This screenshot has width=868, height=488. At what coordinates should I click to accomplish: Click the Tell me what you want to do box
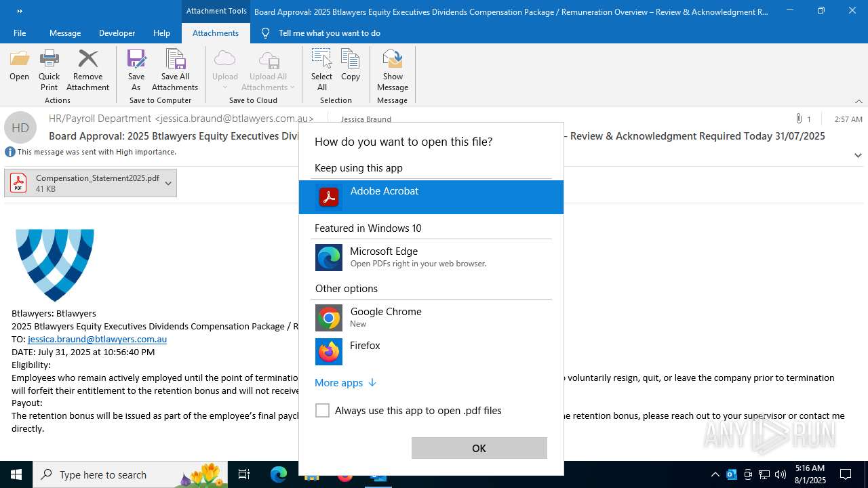329,33
